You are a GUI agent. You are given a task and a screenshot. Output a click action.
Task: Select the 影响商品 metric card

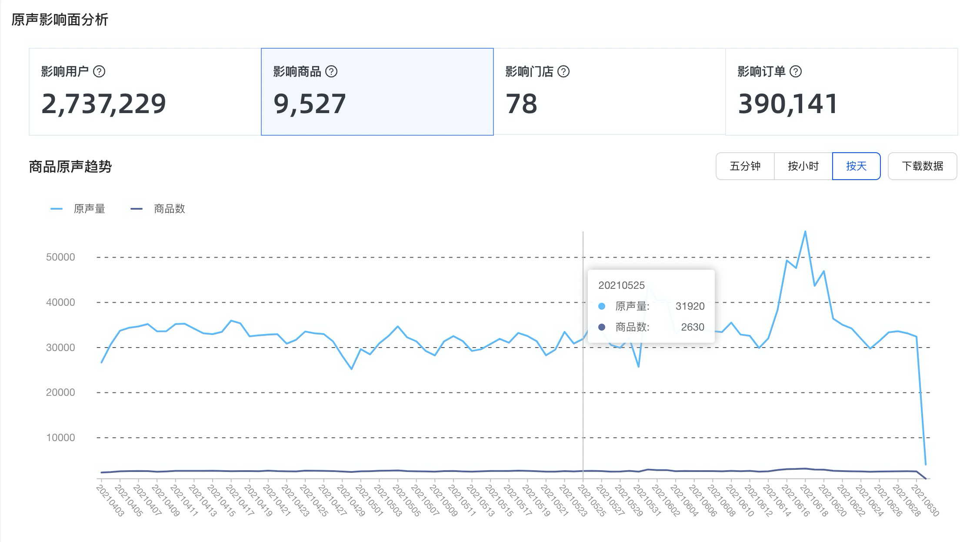377,92
